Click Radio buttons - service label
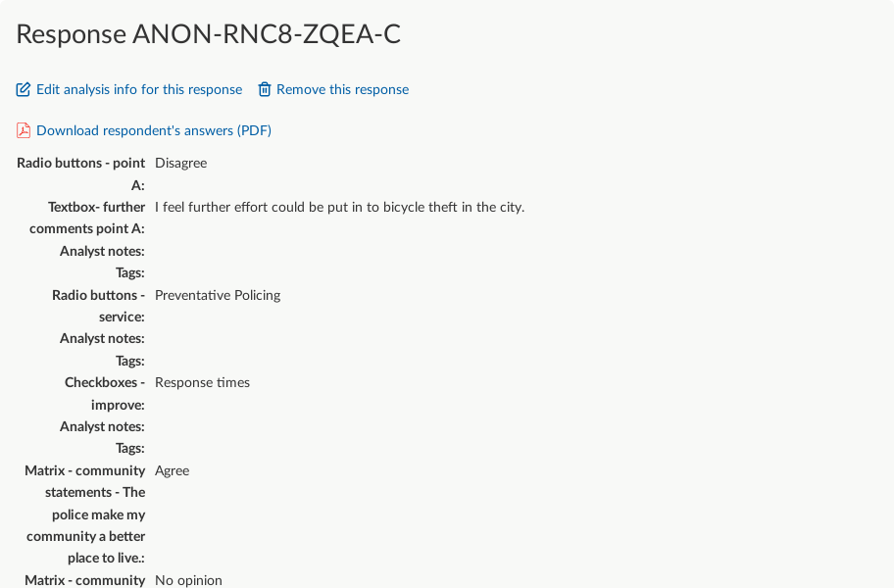 point(98,306)
